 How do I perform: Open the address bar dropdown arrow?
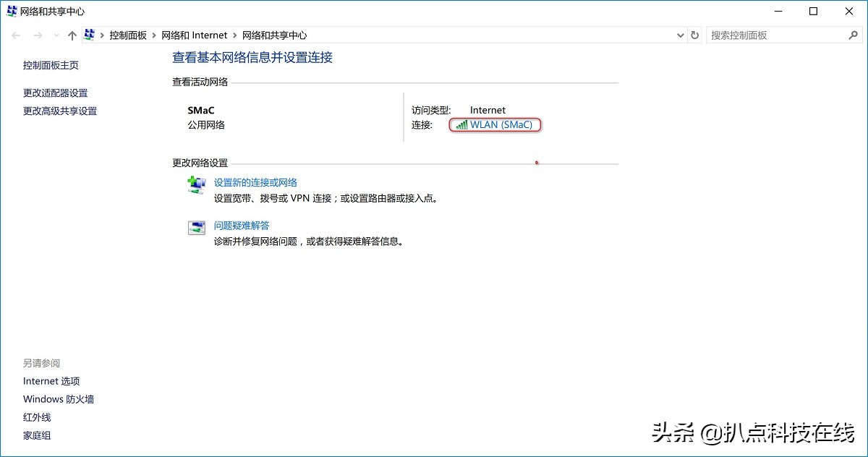679,35
